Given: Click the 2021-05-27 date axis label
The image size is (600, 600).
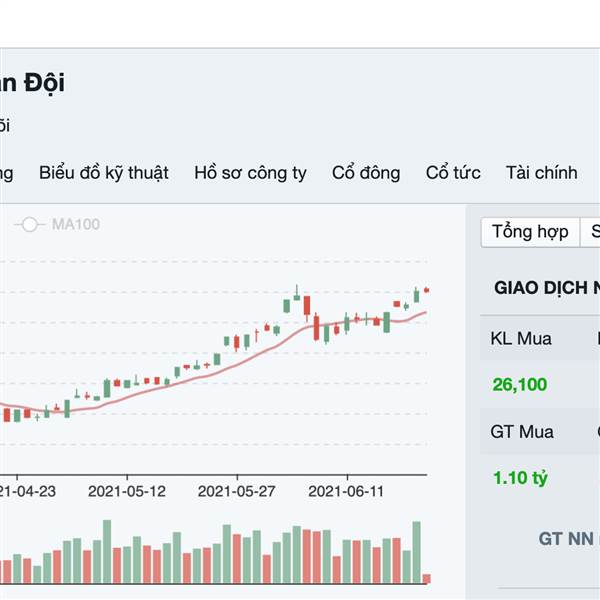Looking at the screenshot, I should point(236,491).
